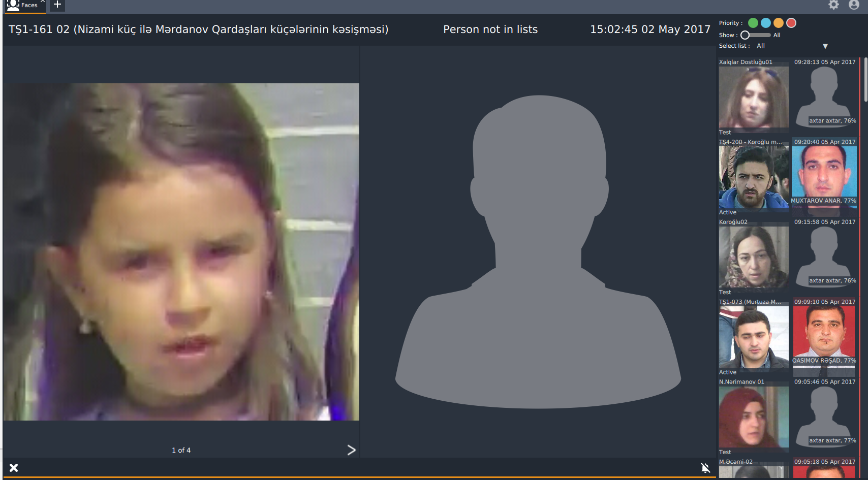
Task: Select green priority filter
Action: click(x=753, y=23)
